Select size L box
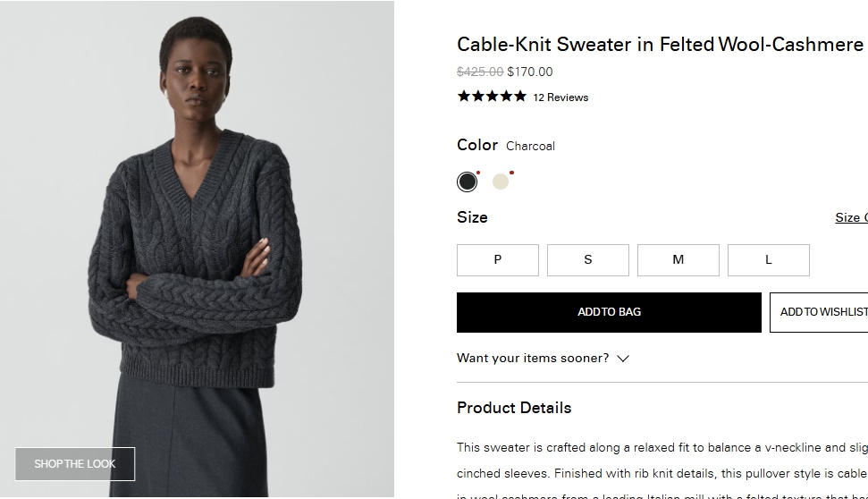The height and width of the screenshot is (499, 868). click(x=769, y=260)
